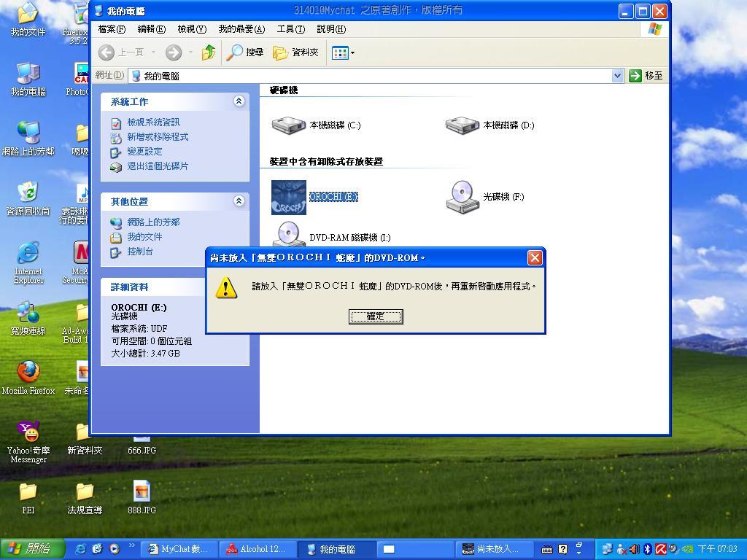Open 資源回收筒 desktop icon

click(x=28, y=198)
